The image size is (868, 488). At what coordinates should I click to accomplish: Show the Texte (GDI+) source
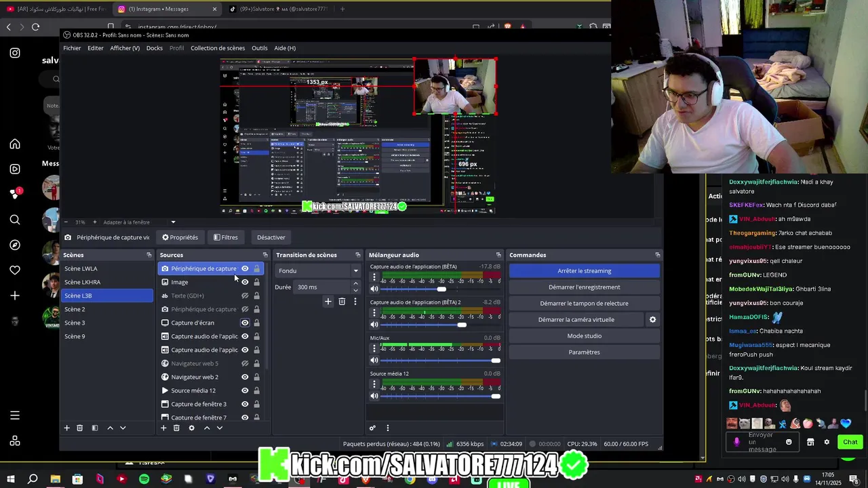245,296
